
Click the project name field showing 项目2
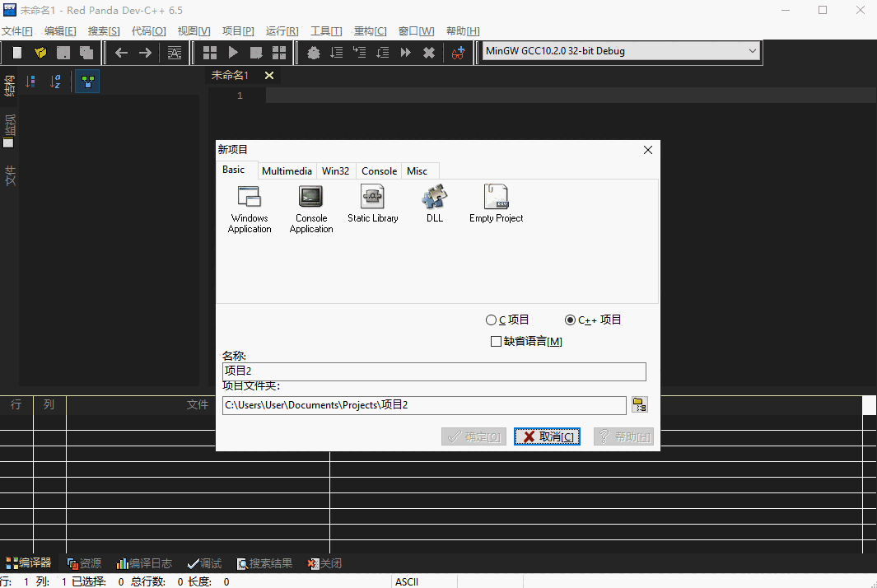(433, 371)
